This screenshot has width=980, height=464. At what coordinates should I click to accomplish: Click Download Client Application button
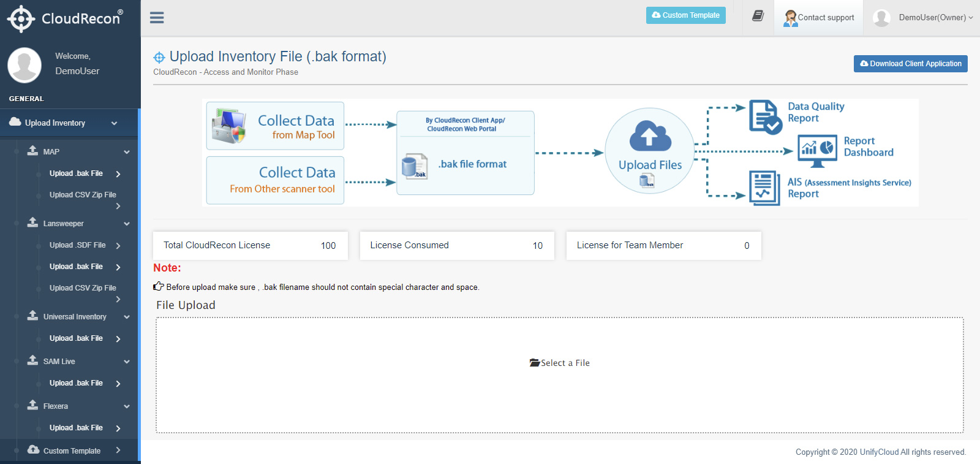[x=911, y=64]
